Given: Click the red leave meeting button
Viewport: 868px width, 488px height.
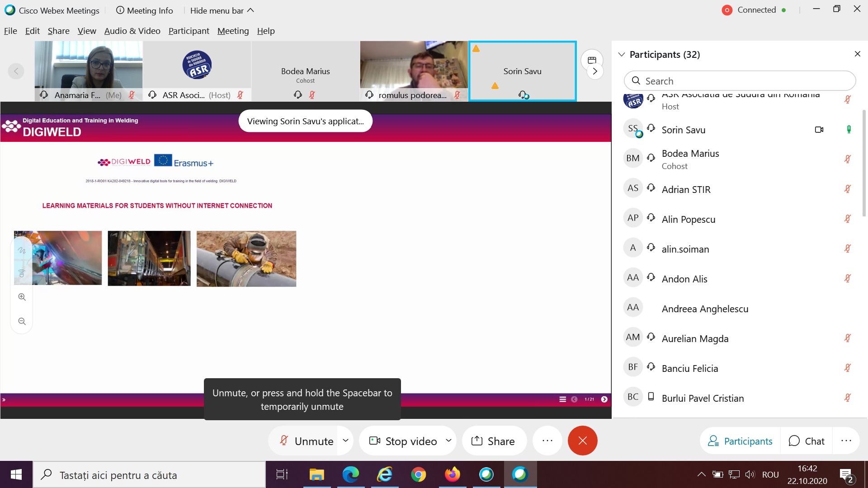Looking at the screenshot, I should pyautogui.click(x=582, y=441).
